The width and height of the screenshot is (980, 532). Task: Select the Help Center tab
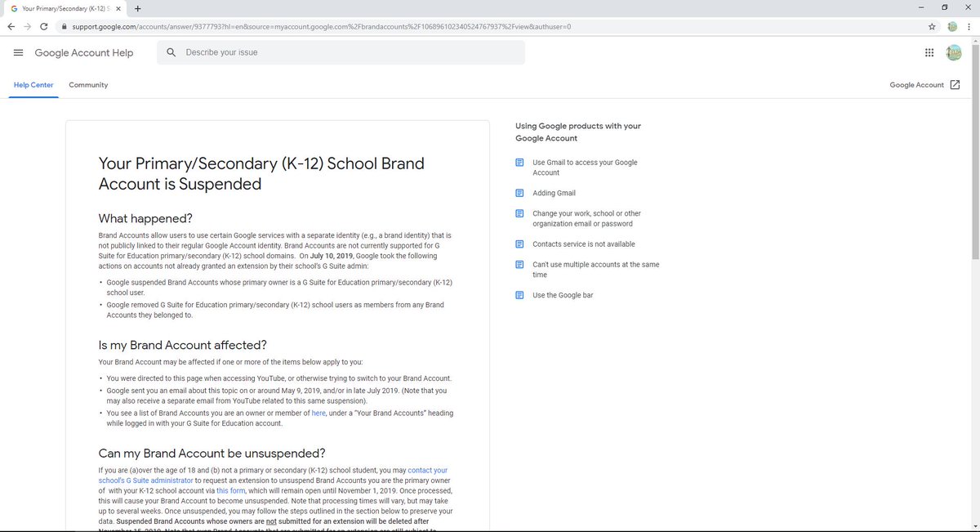(x=33, y=85)
